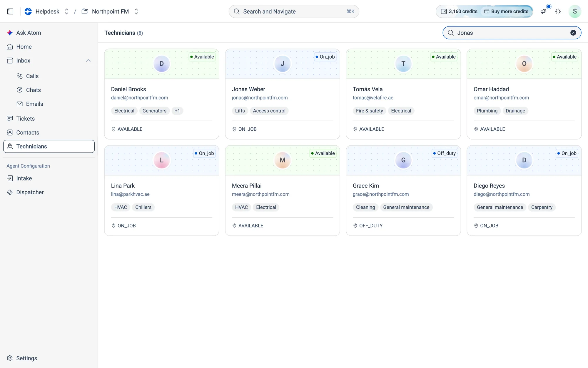Click Buy more credits button
The height and width of the screenshot is (368, 588).
pos(506,11)
